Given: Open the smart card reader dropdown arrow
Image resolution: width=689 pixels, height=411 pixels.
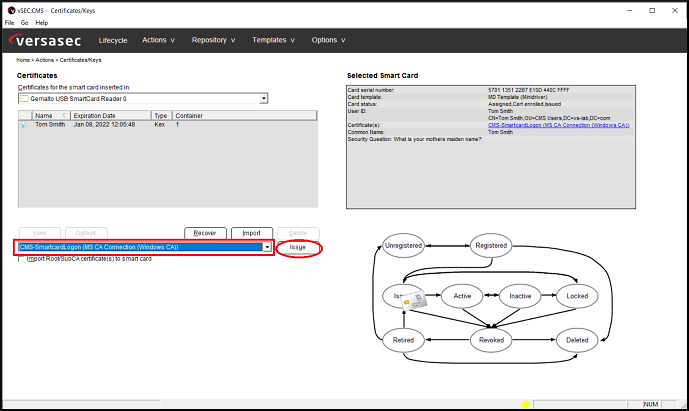Looking at the screenshot, I should click(x=263, y=98).
